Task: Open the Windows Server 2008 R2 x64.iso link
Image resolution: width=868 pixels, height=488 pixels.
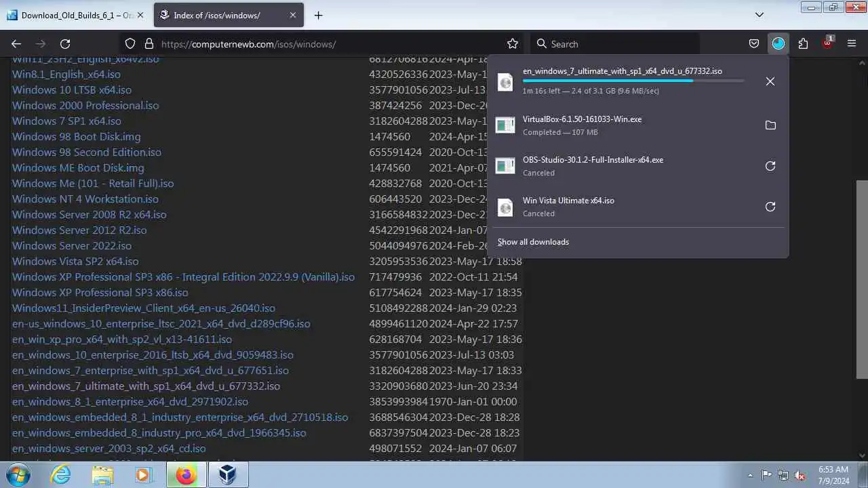Action: pyautogui.click(x=89, y=215)
